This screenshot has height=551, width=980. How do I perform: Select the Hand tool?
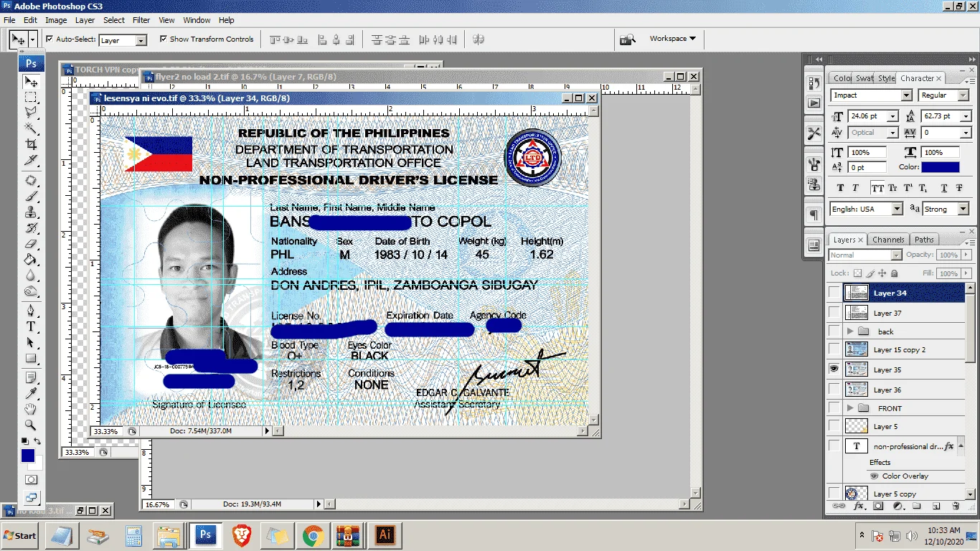pyautogui.click(x=31, y=409)
